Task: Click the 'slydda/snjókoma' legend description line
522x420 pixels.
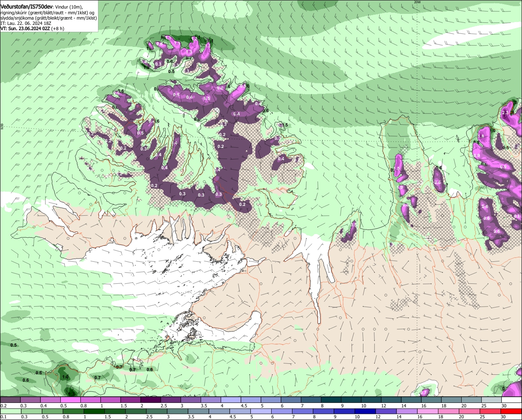Action: [49, 18]
